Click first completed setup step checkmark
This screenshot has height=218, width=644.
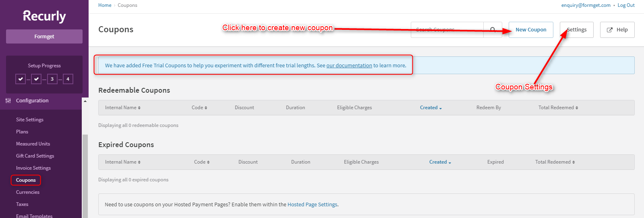point(21,79)
